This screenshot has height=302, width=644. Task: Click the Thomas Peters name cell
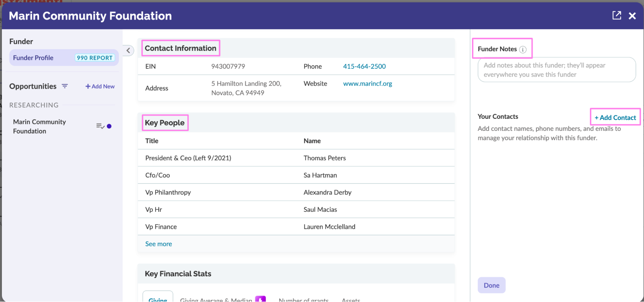point(325,158)
